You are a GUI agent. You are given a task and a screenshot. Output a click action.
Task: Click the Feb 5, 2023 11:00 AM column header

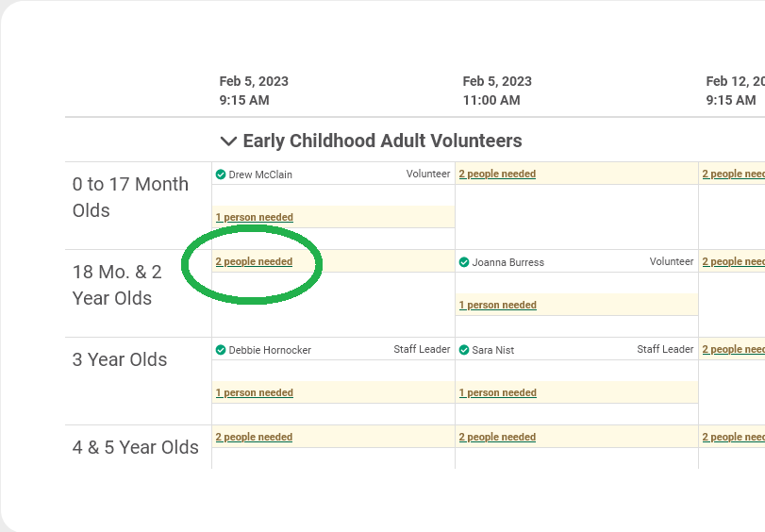point(497,91)
